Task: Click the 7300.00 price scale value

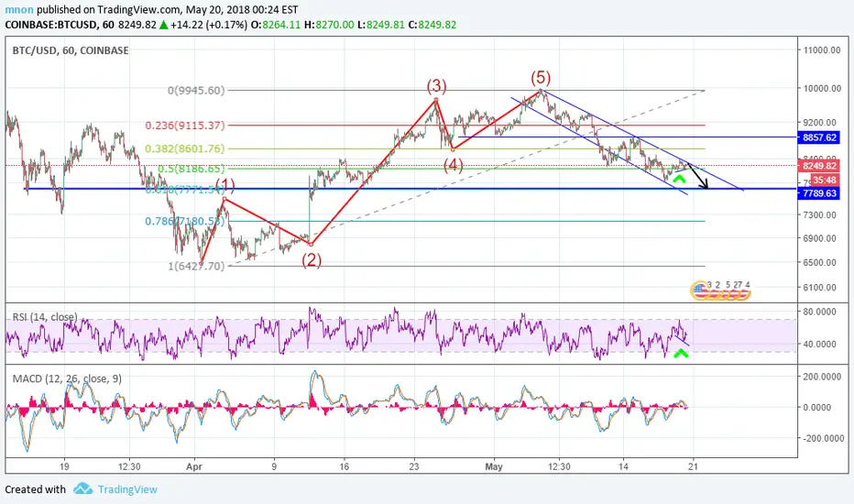Action: point(820,214)
